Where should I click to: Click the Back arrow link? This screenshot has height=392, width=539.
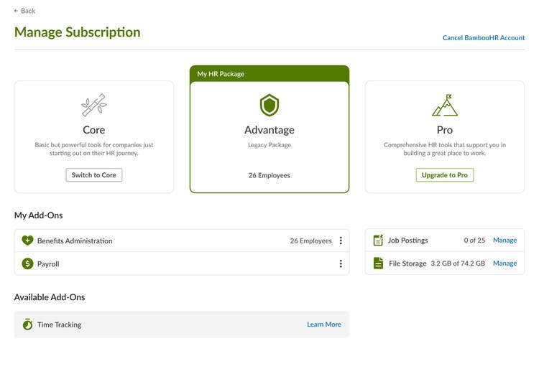(24, 11)
